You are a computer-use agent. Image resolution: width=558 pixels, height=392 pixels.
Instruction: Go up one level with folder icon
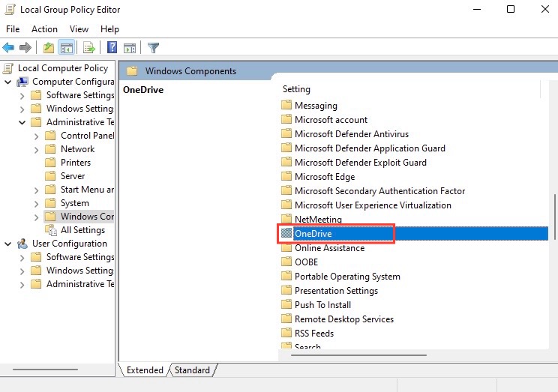49,47
